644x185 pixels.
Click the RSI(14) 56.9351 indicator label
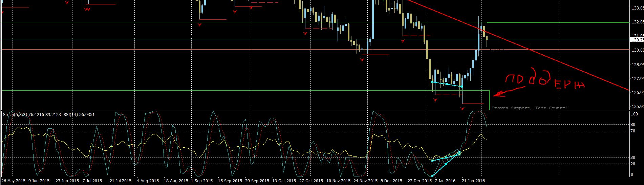click(x=79, y=115)
